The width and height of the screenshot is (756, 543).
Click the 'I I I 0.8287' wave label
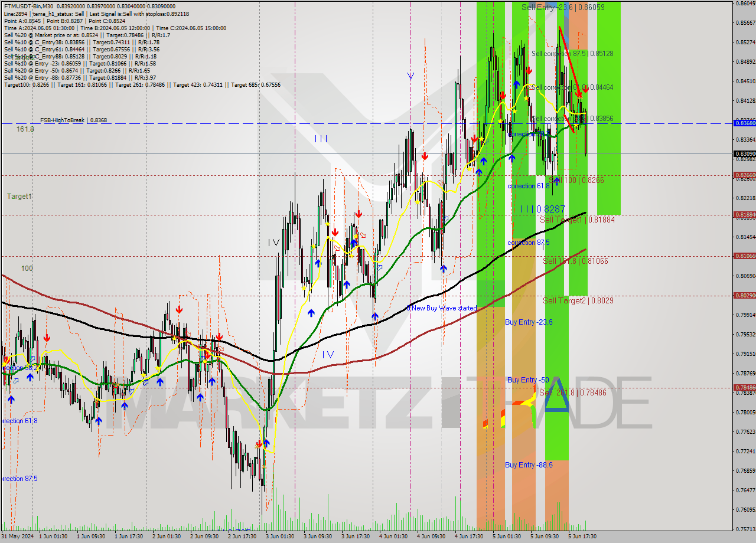[543, 209]
